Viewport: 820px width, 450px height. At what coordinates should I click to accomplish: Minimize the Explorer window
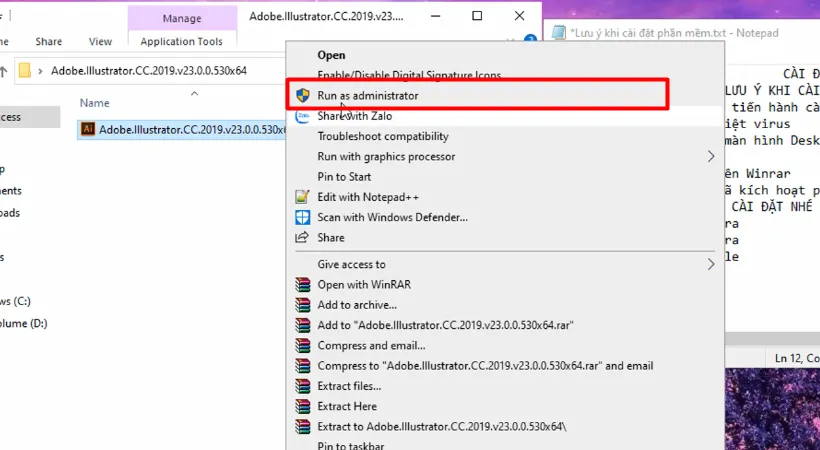coord(435,16)
